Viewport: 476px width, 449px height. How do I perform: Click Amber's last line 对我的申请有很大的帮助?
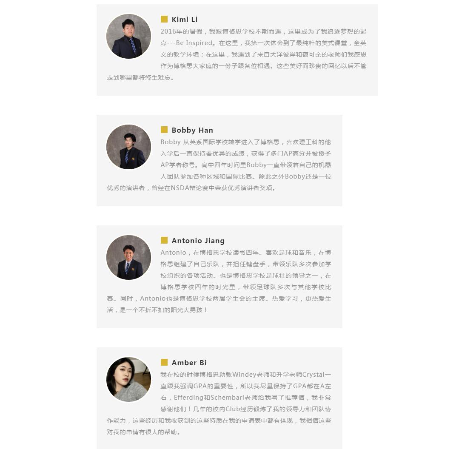(x=143, y=432)
